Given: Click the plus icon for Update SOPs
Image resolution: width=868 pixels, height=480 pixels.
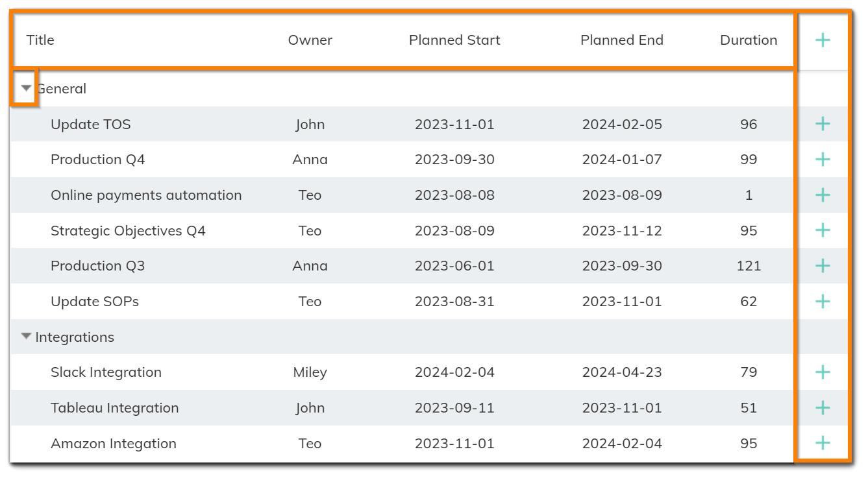Looking at the screenshot, I should (x=823, y=302).
